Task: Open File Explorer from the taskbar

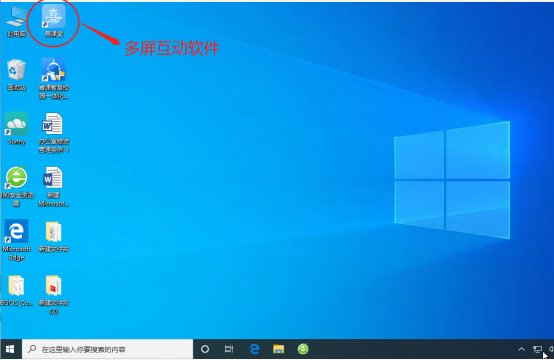Action: tap(279, 349)
